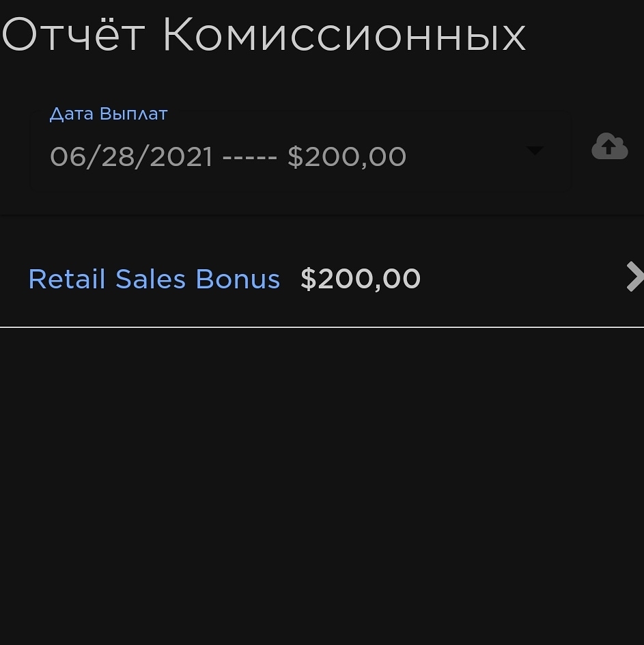Viewport: 644px width, 645px height.
Task: Click the $200,00 amount inside the date dropdown
Action: tap(347, 157)
